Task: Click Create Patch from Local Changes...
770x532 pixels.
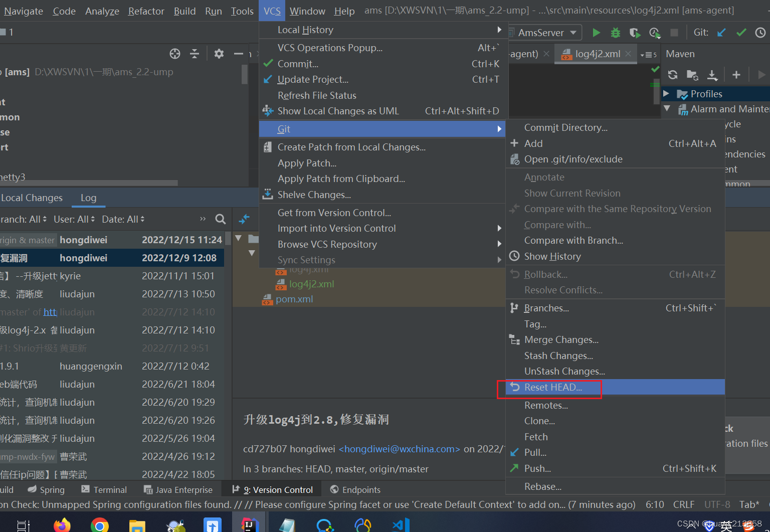Action: click(382, 147)
